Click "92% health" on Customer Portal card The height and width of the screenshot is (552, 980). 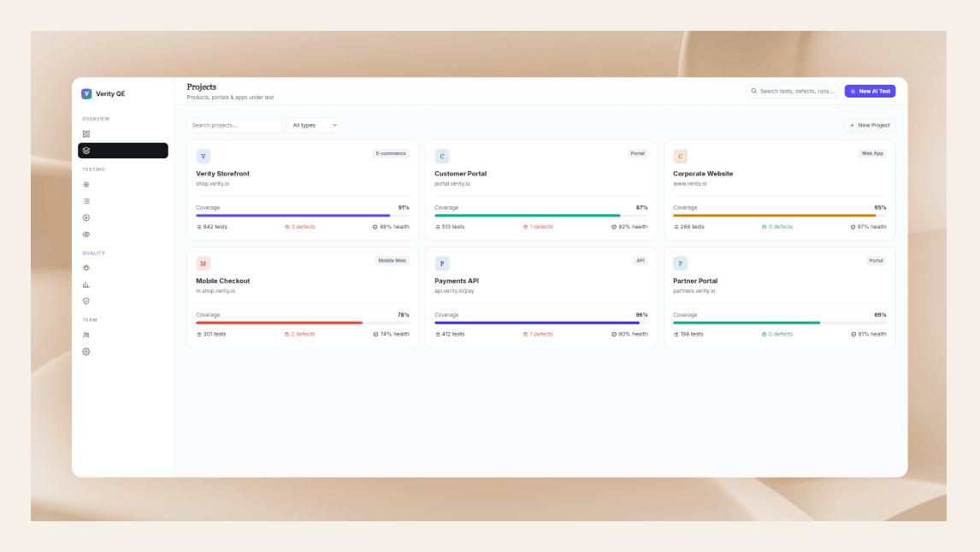[629, 227]
